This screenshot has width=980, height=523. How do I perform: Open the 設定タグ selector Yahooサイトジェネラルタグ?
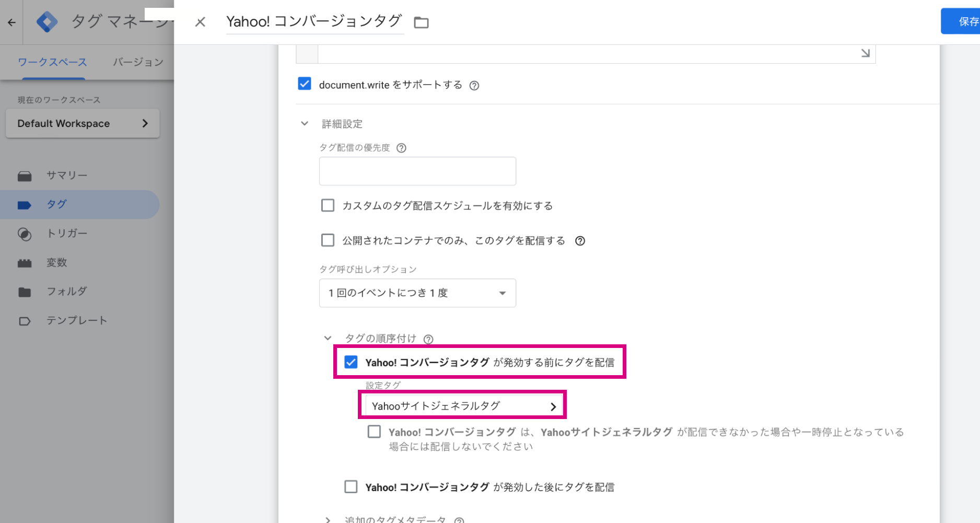pos(464,406)
